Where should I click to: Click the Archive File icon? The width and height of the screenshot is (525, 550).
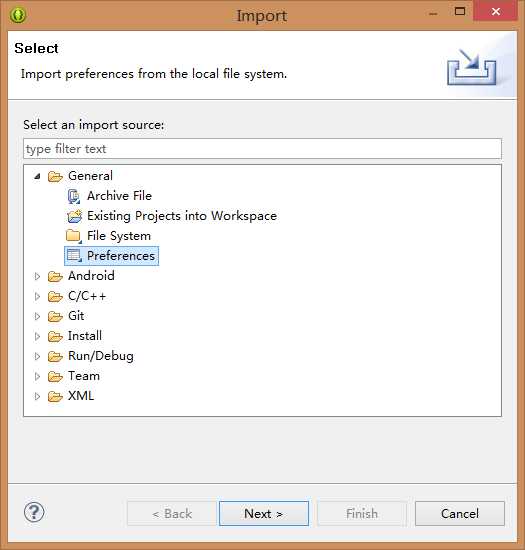[74, 196]
